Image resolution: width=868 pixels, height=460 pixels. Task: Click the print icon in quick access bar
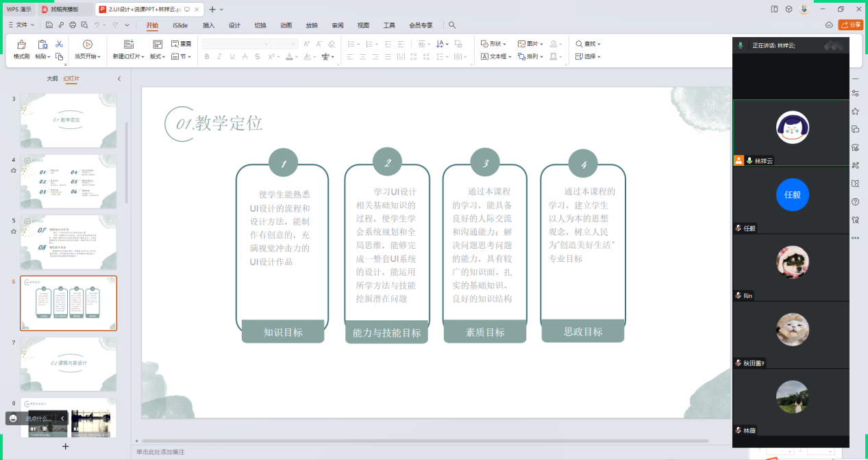click(x=73, y=25)
